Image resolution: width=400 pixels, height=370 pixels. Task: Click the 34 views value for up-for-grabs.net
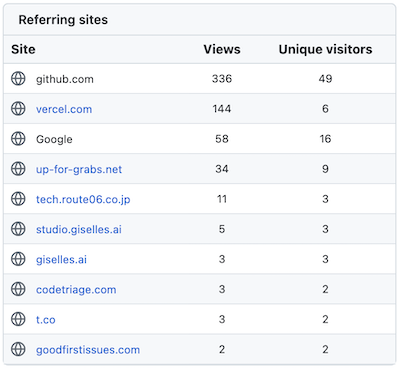222,169
